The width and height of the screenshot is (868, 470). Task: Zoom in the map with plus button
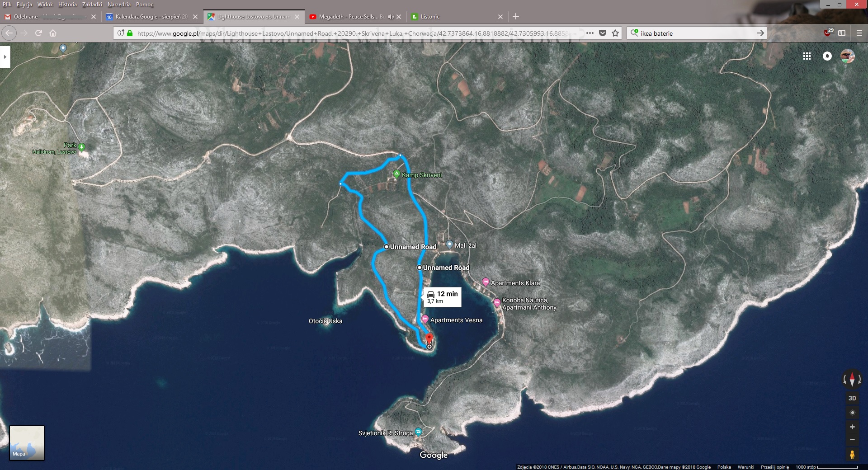(x=852, y=427)
